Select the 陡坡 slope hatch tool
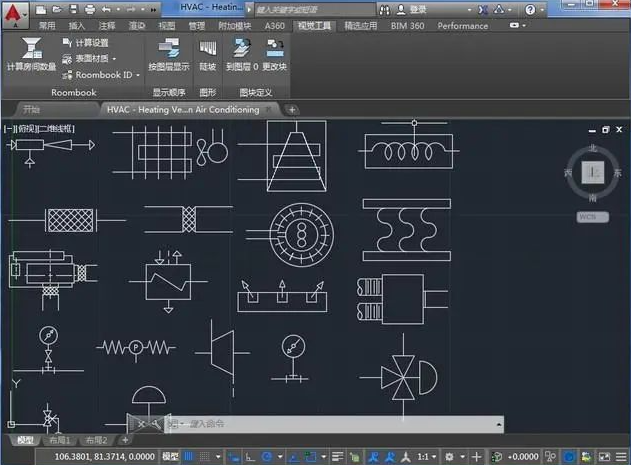 pyautogui.click(x=207, y=49)
